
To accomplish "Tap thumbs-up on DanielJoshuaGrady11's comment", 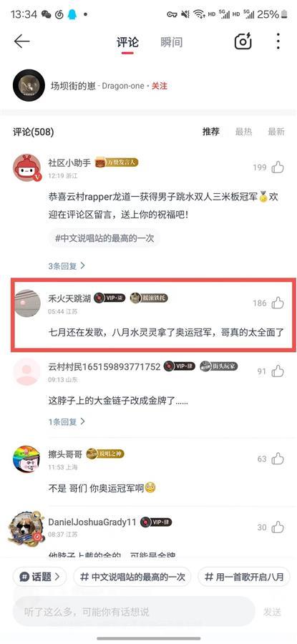I will [278, 527].
